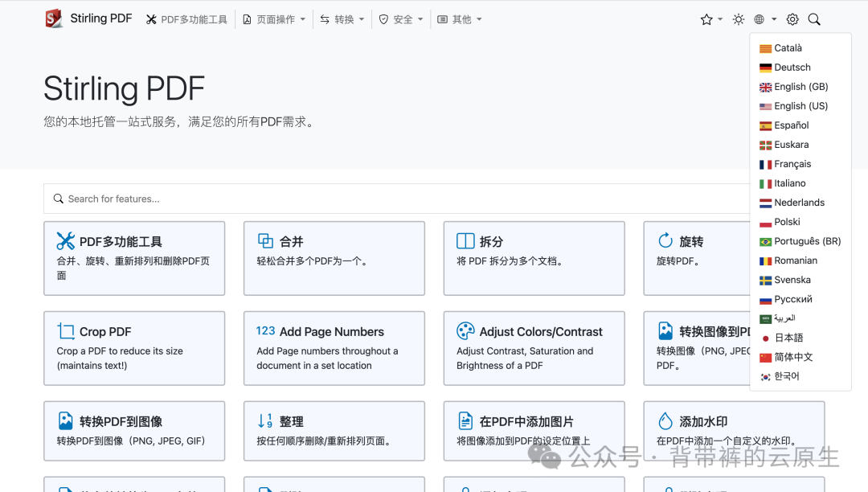Open the Crop PDF card title

pos(105,332)
